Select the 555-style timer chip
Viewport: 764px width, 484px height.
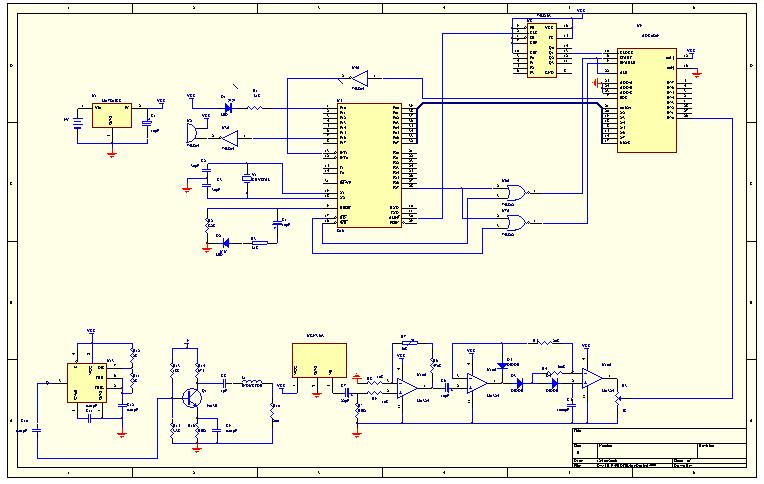pos(86,383)
